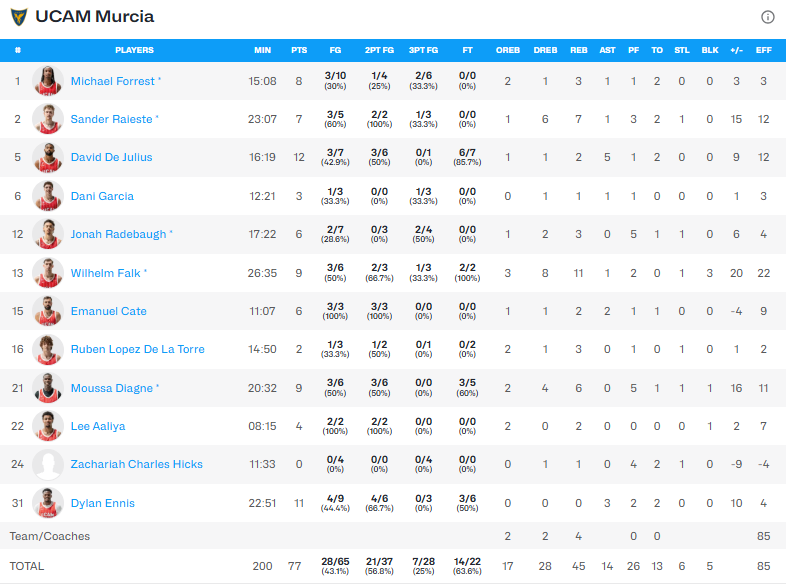The image size is (786, 584).
Task: Click Dylan Ennis's headshot image
Action: pyautogui.click(x=47, y=503)
